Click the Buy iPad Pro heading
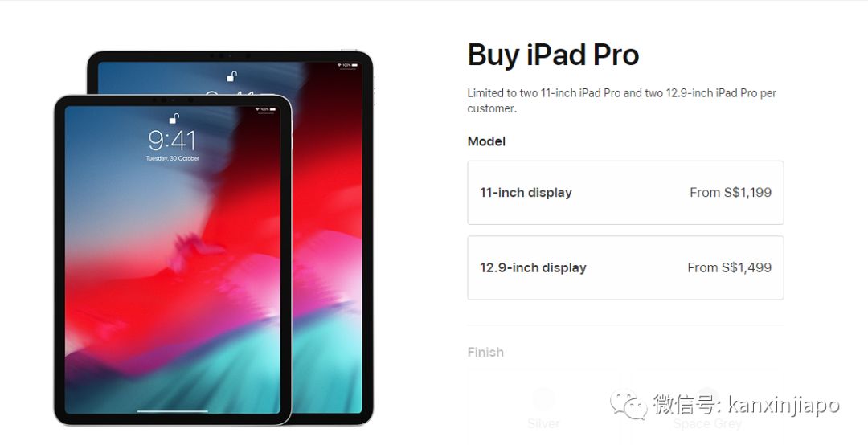Screen dimensions: 868x445 tap(553, 55)
